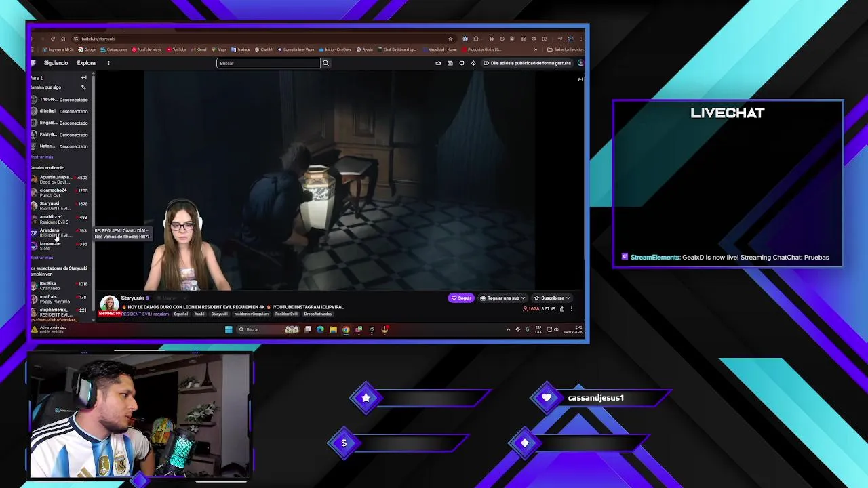Screen dimensions: 868x488
Task: Open the whispers chat bubble icon
Action: 462,63
